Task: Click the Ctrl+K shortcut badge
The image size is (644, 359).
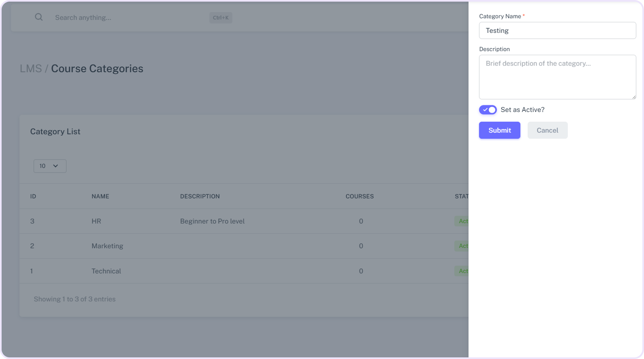Action: pyautogui.click(x=220, y=17)
